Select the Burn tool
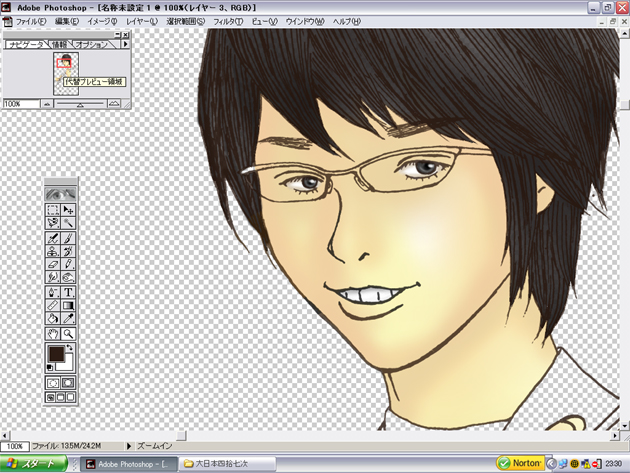This screenshot has width=630, height=473. (x=68, y=277)
